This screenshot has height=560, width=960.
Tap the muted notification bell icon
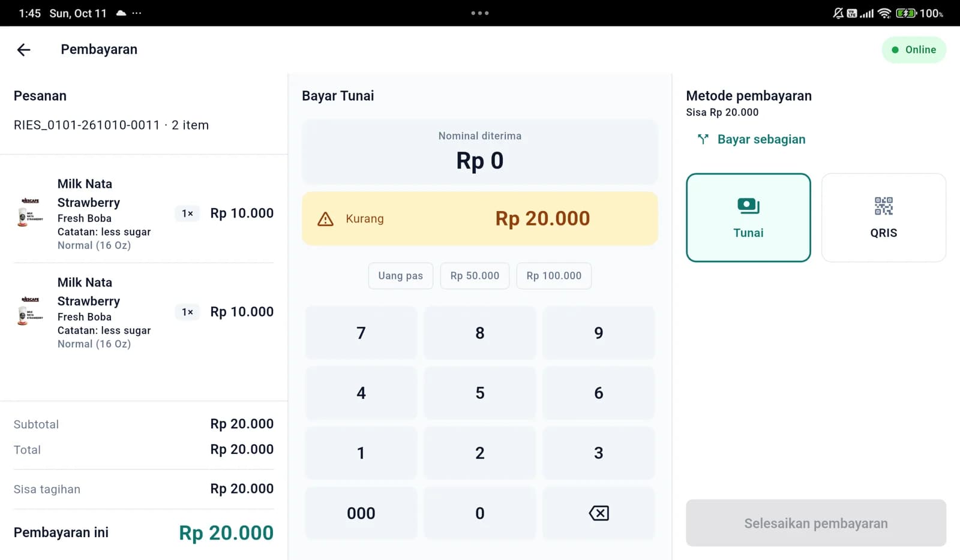tap(838, 13)
